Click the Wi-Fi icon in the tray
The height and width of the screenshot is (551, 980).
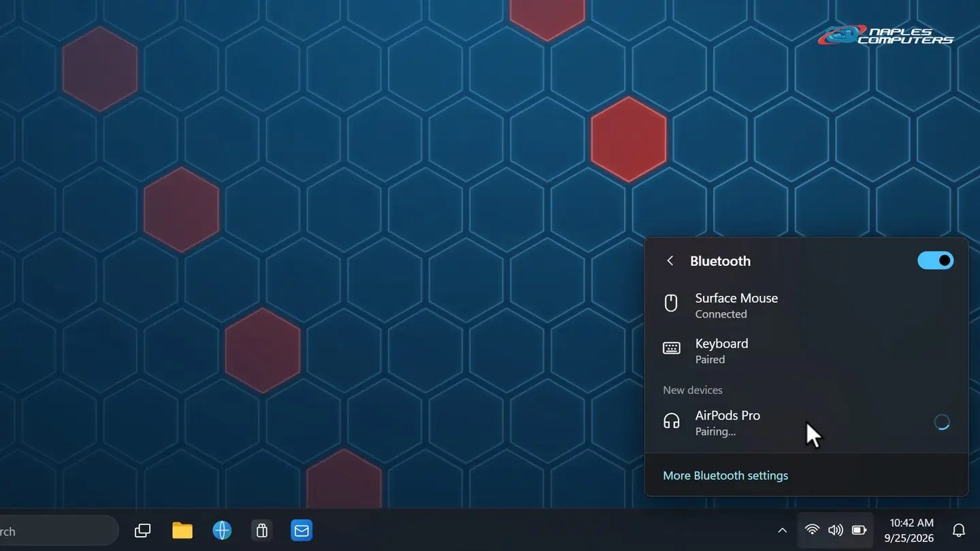812,530
